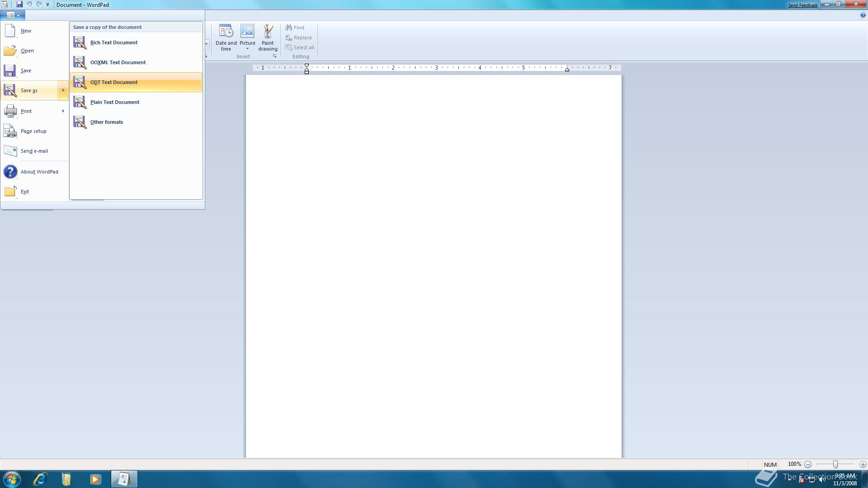Screen dimensions: 868x488
Task: Click the Plain Text Document icon
Action: coord(80,102)
